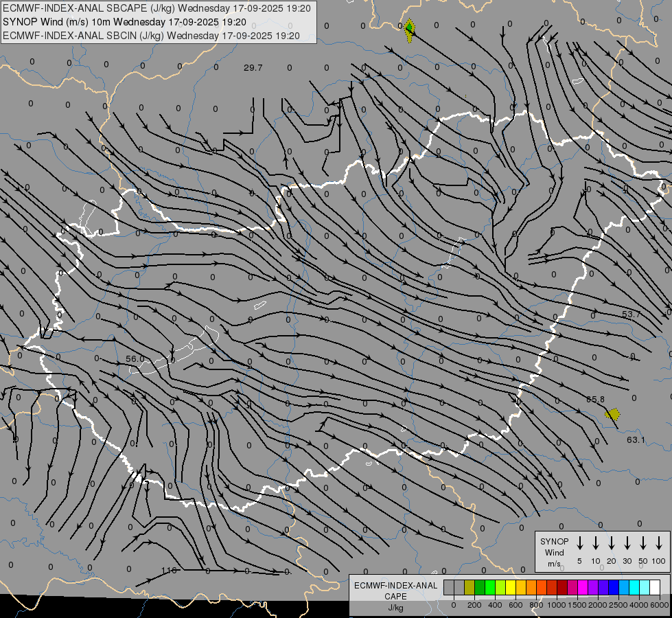
Task: Click the 1000 tick on the CAPE scale
Action: click(x=557, y=605)
